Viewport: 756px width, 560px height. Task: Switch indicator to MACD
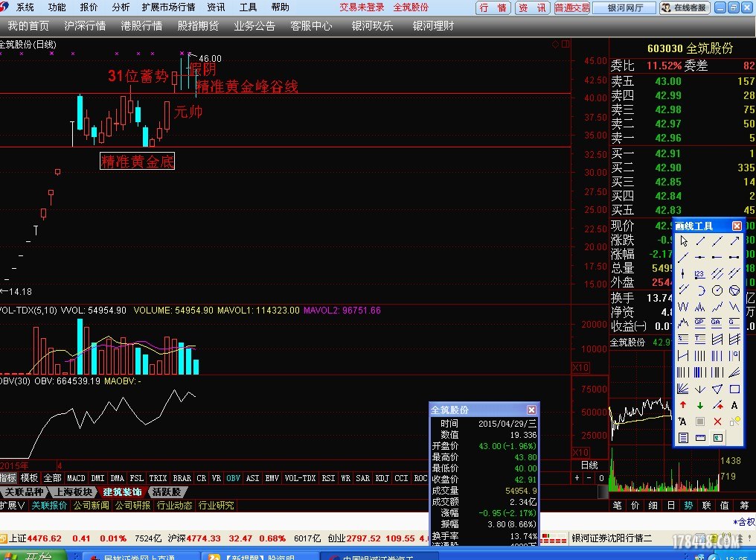pyautogui.click(x=76, y=478)
